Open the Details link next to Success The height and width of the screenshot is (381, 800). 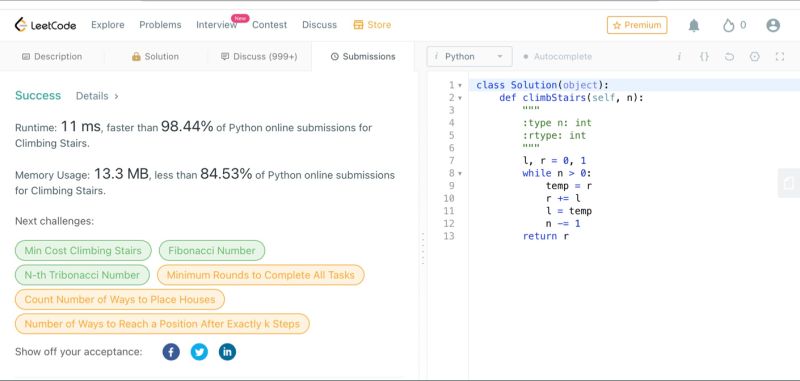[x=97, y=96]
